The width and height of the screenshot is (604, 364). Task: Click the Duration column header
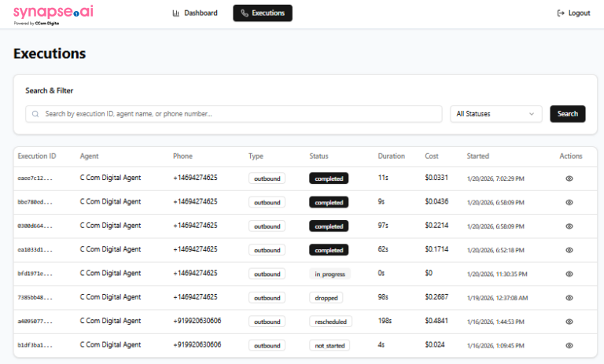[391, 156]
